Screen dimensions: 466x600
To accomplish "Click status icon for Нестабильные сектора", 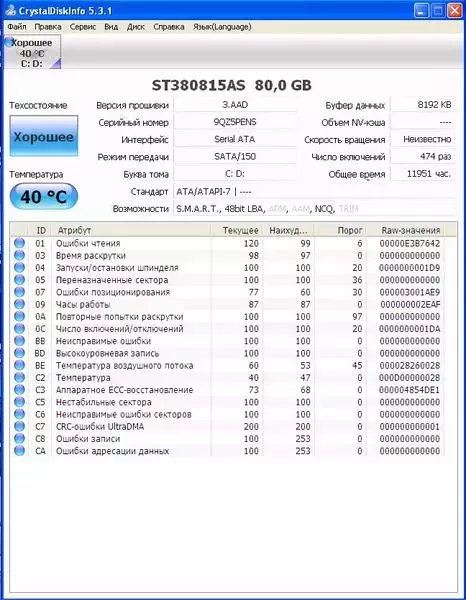I will 19,402.
